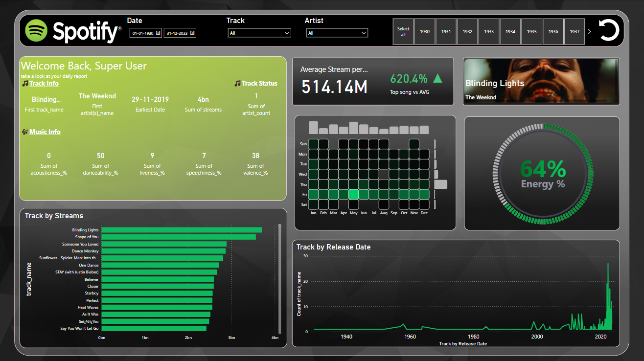Click the music note icon beside Track Status
This screenshot has width=644, height=361.
237,84
